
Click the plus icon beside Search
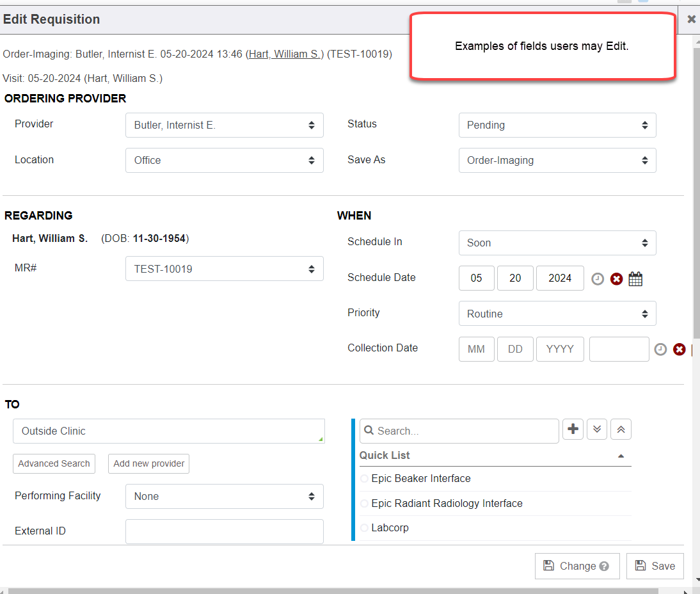point(573,429)
